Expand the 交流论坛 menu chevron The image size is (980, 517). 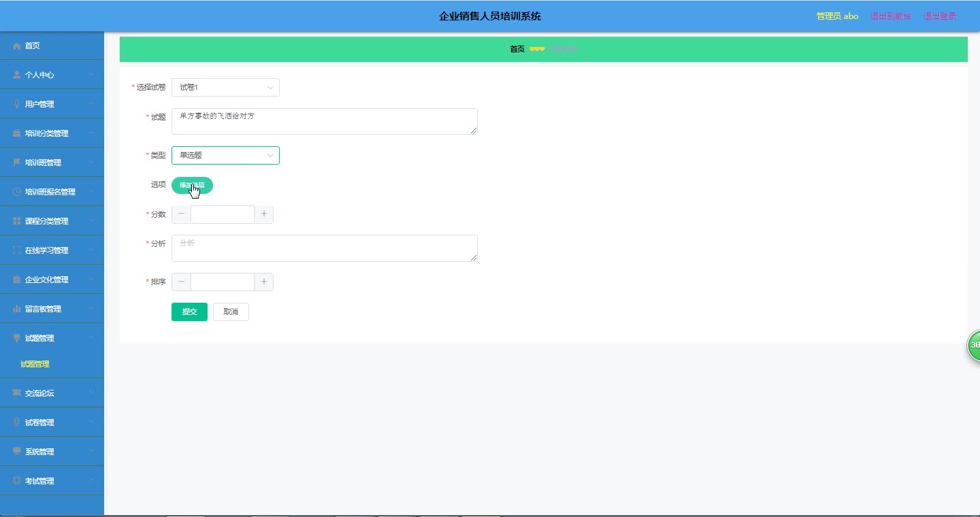click(x=91, y=393)
